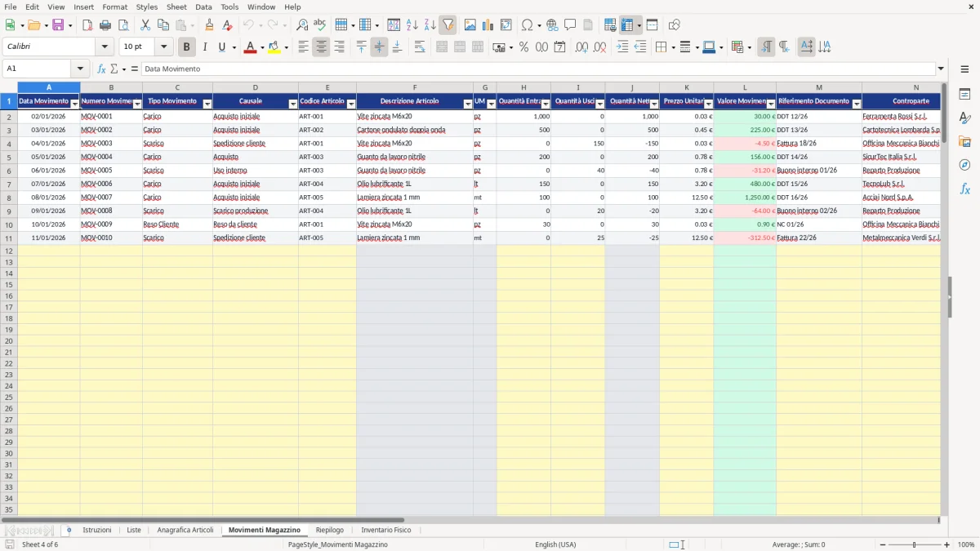Click the Sort Descending icon
This screenshot has height=551, width=980.
coord(430,25)
